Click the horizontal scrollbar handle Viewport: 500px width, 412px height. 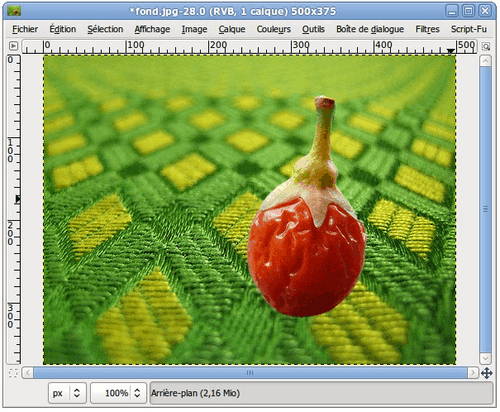(250, 373)
